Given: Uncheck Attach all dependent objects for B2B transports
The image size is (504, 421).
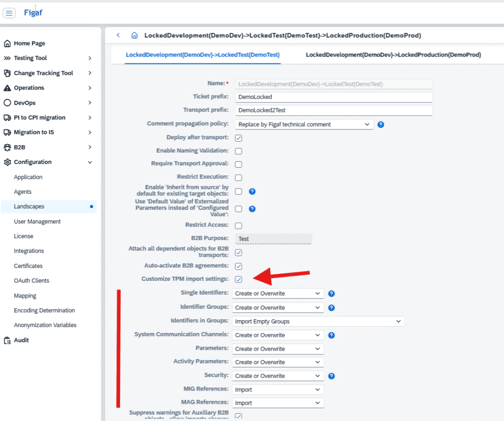Looking at the screenshot, I should 239,253.
